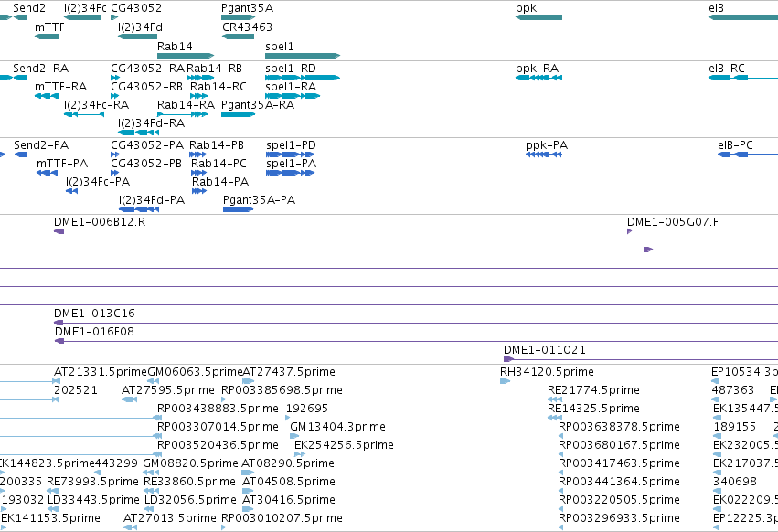
Task: Click the mTTF-RA transcript label
Action: coord(60,87)
